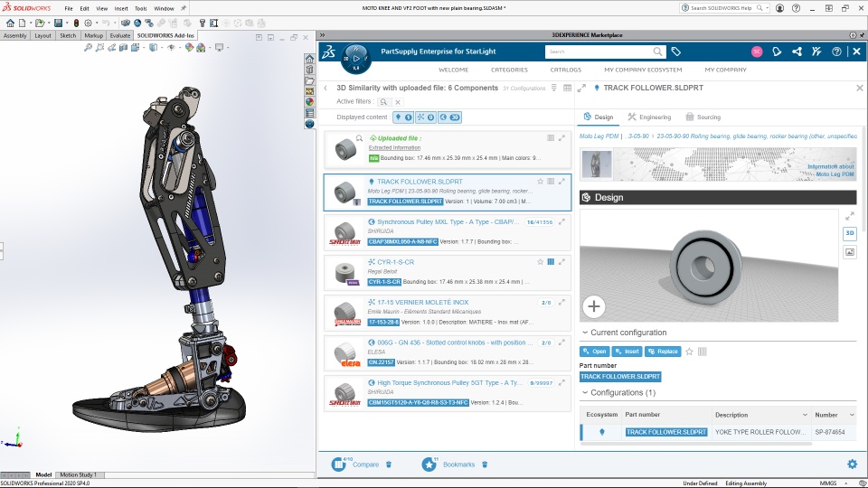Viewport: 868px width, 488px height.
Task: Toggle compare on the CYR-1-S-CR result
Action: coord(551,262)
